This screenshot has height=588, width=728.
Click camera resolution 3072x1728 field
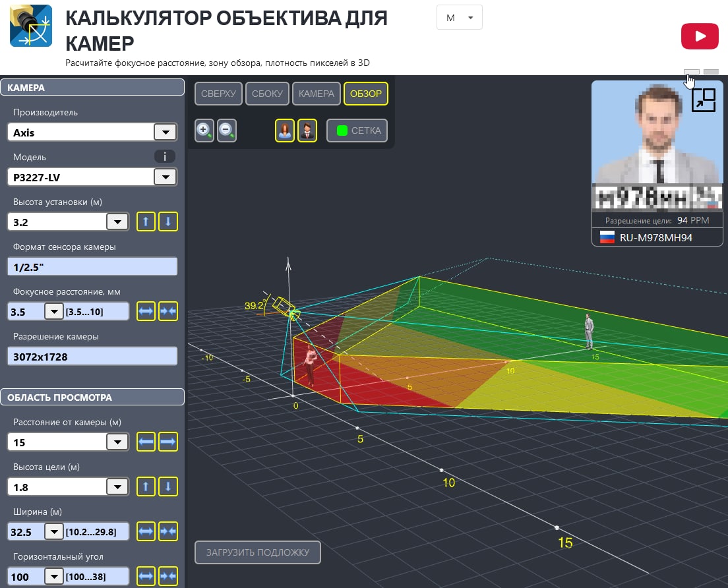pyautogui.click(x=92, y=357)
